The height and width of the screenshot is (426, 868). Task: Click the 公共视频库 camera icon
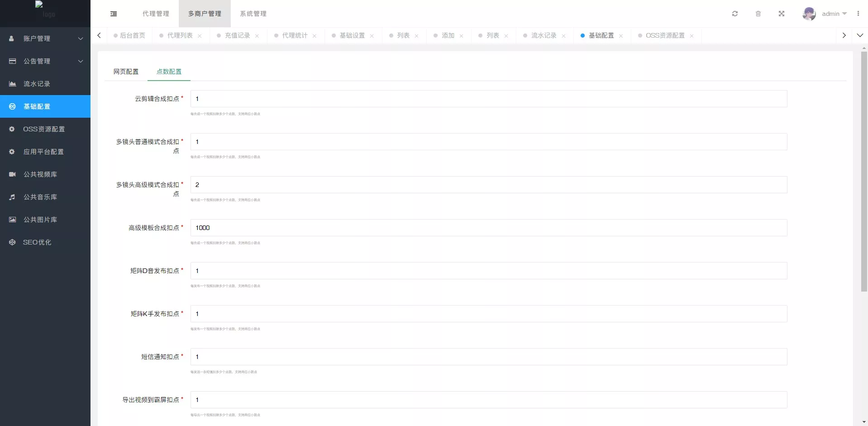[12, 174]
